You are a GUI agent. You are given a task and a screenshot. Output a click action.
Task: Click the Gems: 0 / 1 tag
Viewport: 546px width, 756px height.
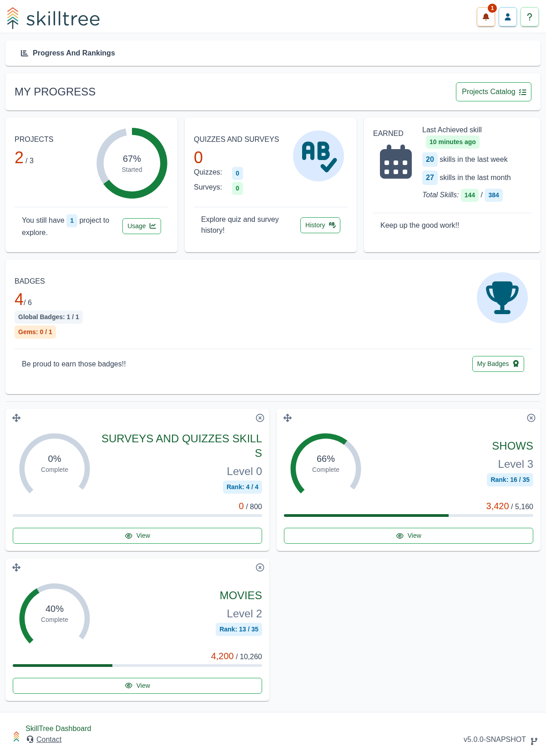(x=35, y=332)
